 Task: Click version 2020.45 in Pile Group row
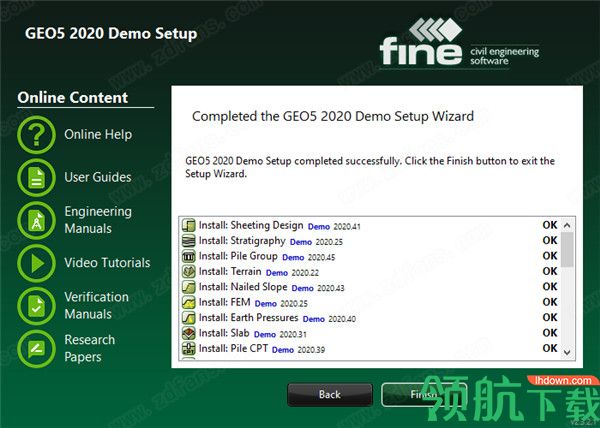(x=321, y=257)
